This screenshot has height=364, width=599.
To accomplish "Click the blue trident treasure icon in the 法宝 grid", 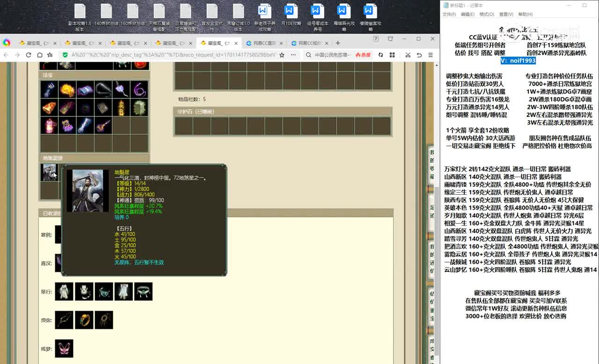I will [x=49, y=89].
